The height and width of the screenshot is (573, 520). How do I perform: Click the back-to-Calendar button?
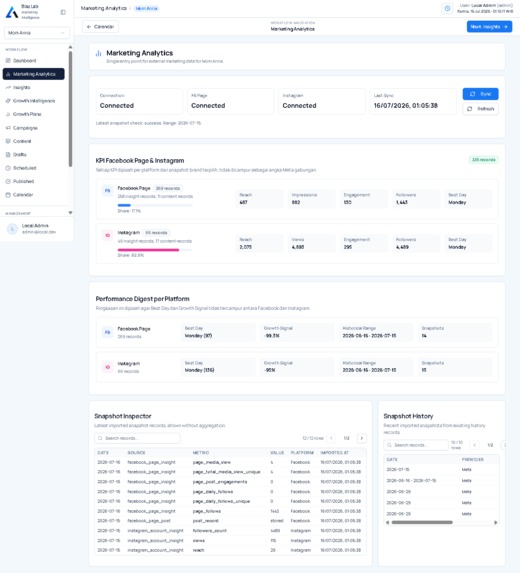(100, 27)
